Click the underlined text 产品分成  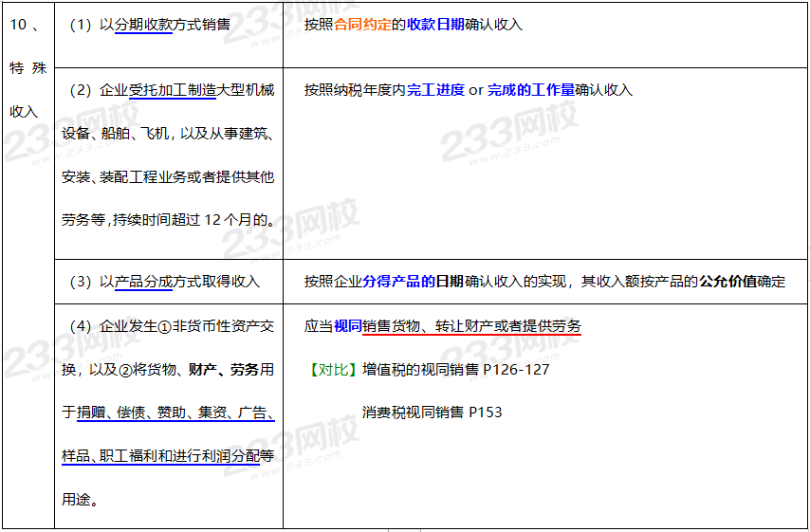point(143,282)
